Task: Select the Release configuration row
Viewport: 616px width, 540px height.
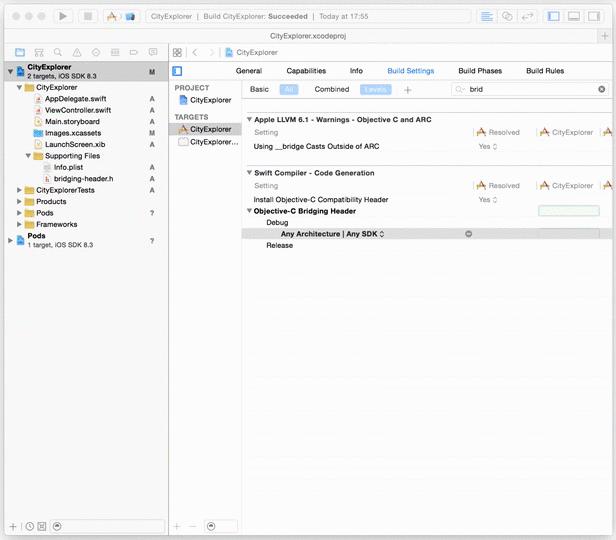Action: coord(427,245)
